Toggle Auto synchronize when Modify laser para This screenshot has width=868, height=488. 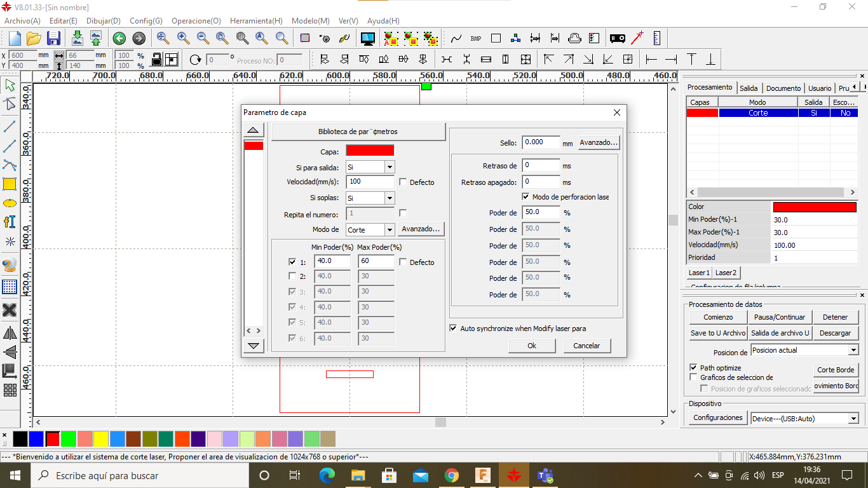click(x=453, y=329)
